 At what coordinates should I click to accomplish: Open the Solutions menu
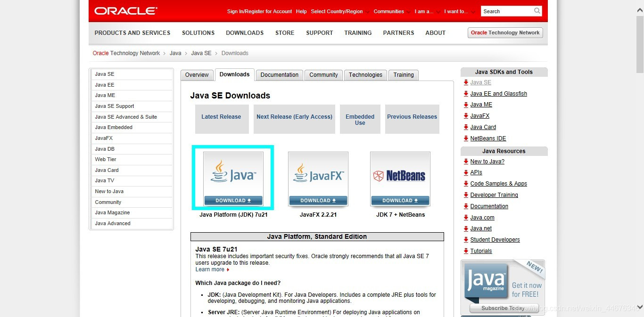[198, 33]
